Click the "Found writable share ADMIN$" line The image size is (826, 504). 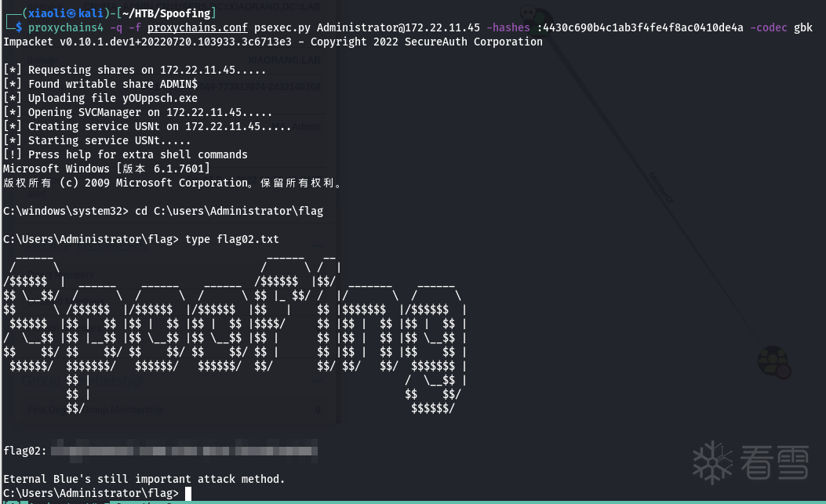point(100,85)
